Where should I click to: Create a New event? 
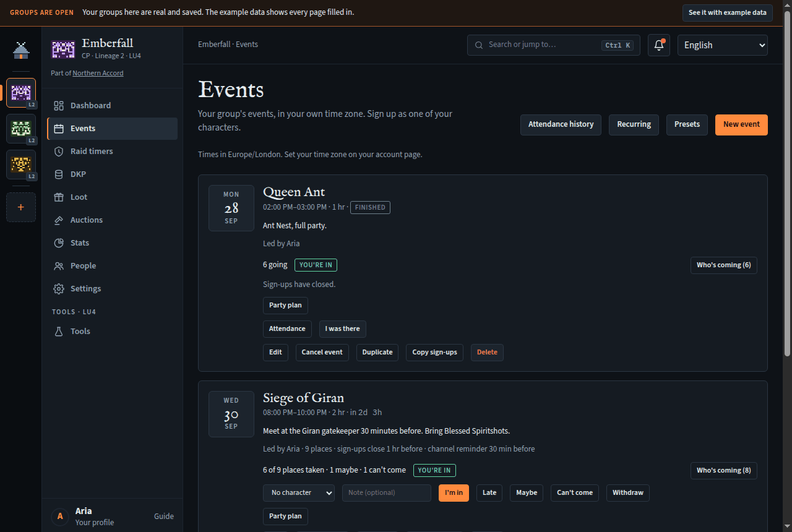click(x=741, y=124)
